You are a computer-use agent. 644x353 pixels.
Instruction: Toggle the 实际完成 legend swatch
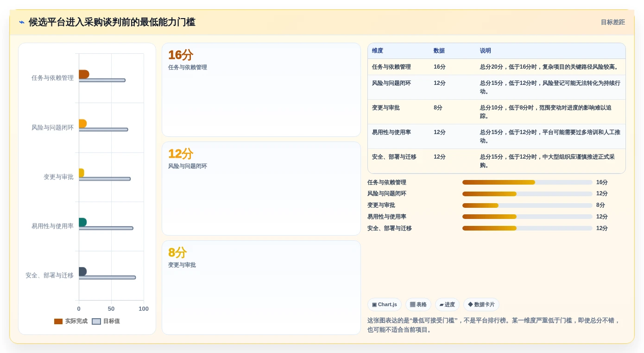click(58, 321)
